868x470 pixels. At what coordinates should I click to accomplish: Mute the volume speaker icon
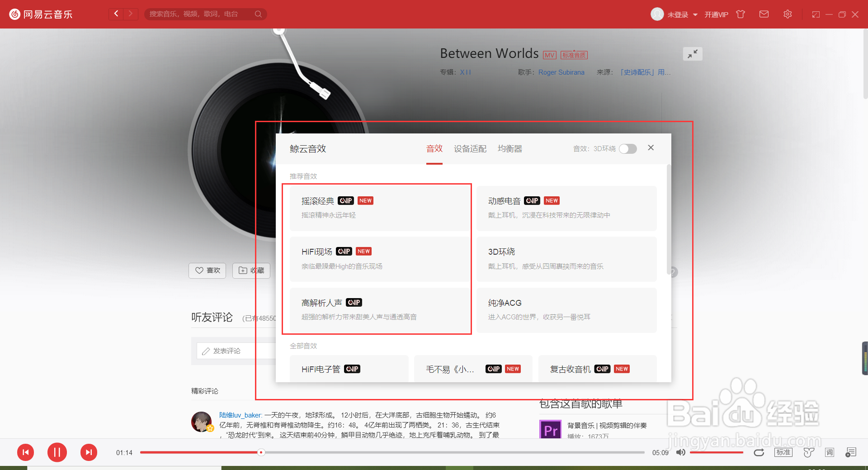(680, 452)
